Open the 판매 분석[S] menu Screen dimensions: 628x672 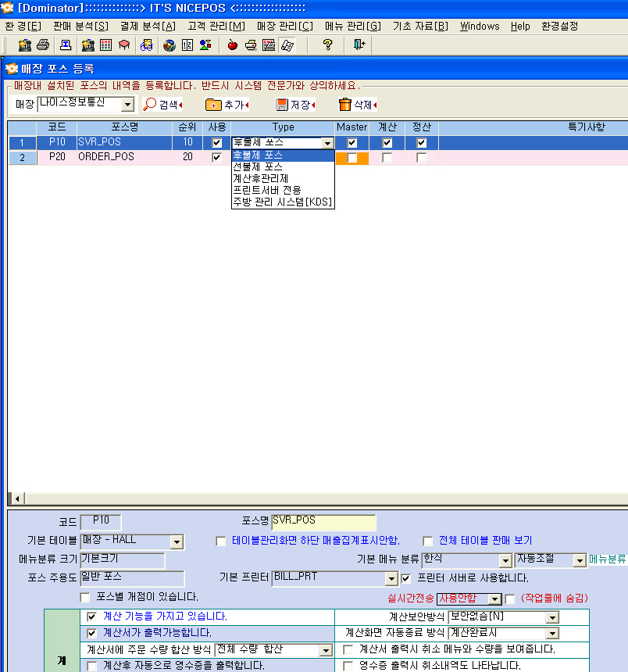pos(81,26)
